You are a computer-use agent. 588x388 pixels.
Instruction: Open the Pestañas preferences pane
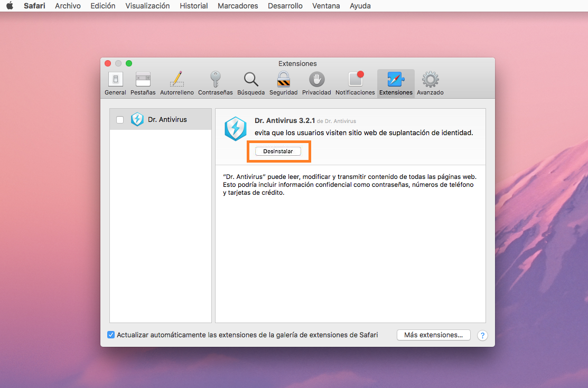[x=143, y=83]
